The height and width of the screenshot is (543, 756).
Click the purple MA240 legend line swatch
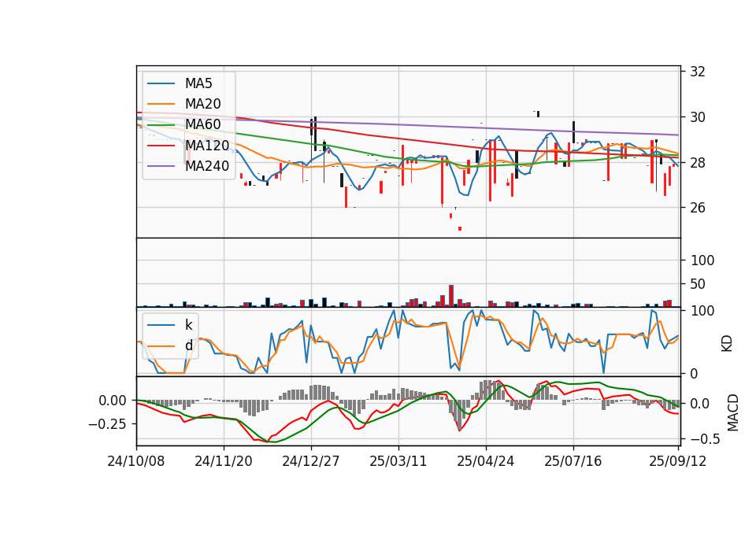(x=161, y=166)
